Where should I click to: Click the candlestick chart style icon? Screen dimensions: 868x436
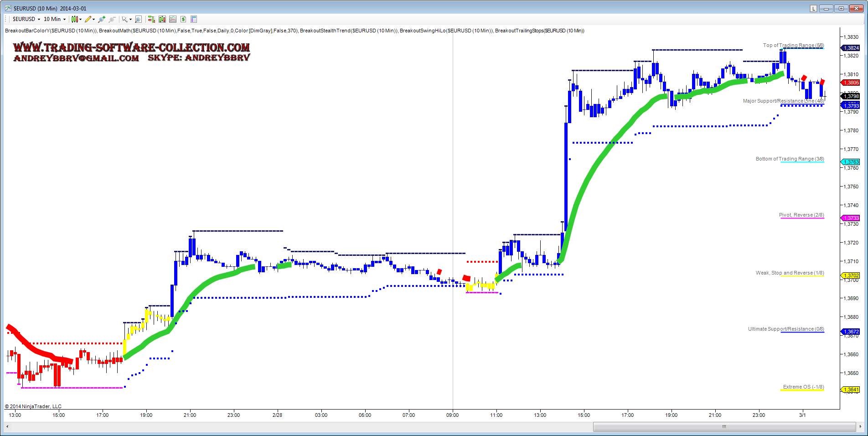(75, 19)
